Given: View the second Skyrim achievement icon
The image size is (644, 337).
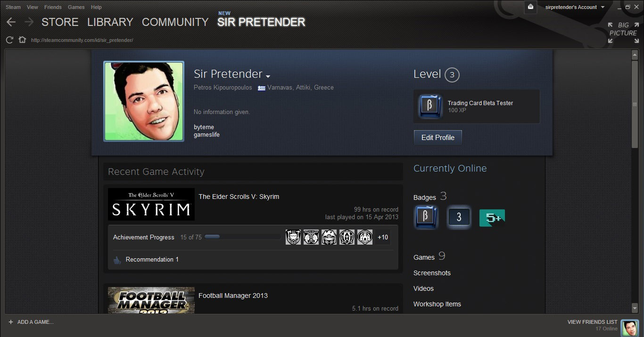Looking at the screenshot, I should [311, 237].
